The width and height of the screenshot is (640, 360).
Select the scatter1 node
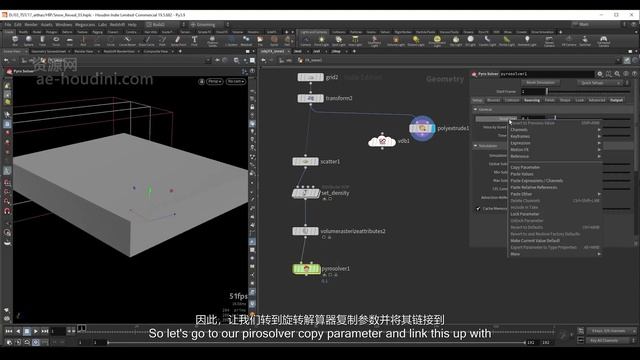tap(305, 162)
